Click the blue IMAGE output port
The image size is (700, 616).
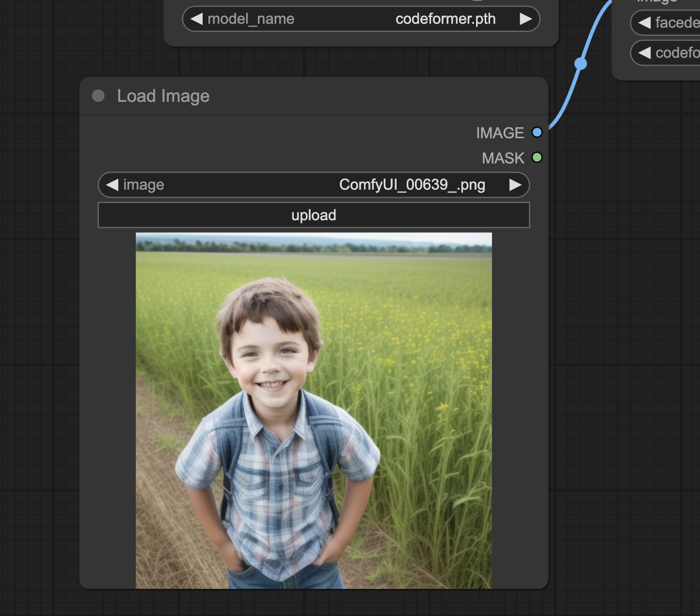(537, 132)
